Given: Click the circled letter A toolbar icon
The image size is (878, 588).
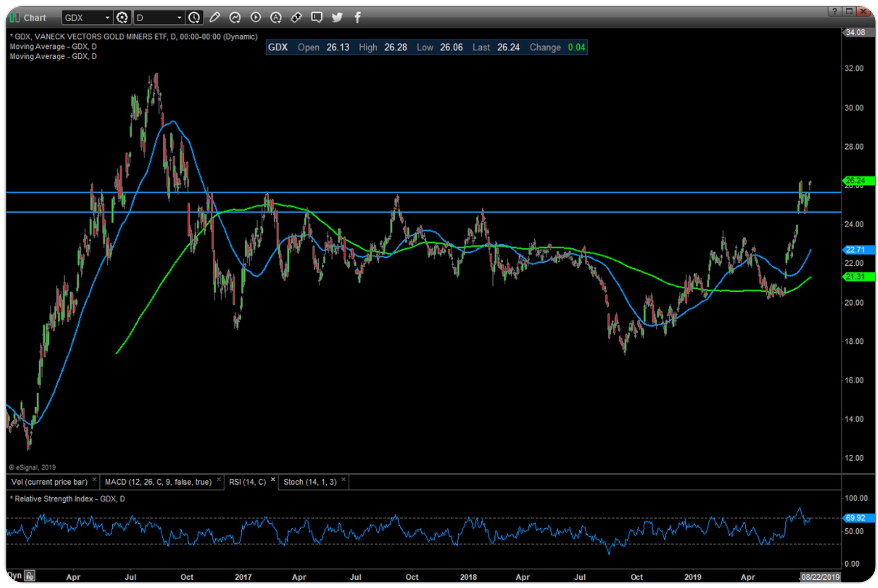Looking at the screenshot, I should 276,18.
